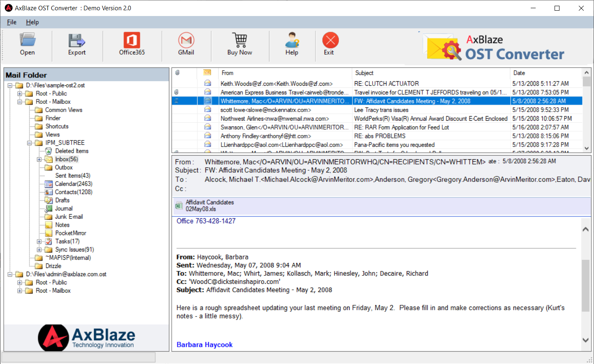The height and width of the screenshot is (364, 594).
Task: Select the Sent Items(43) folder
Action: pyautogui.click(x=73, y=176)
